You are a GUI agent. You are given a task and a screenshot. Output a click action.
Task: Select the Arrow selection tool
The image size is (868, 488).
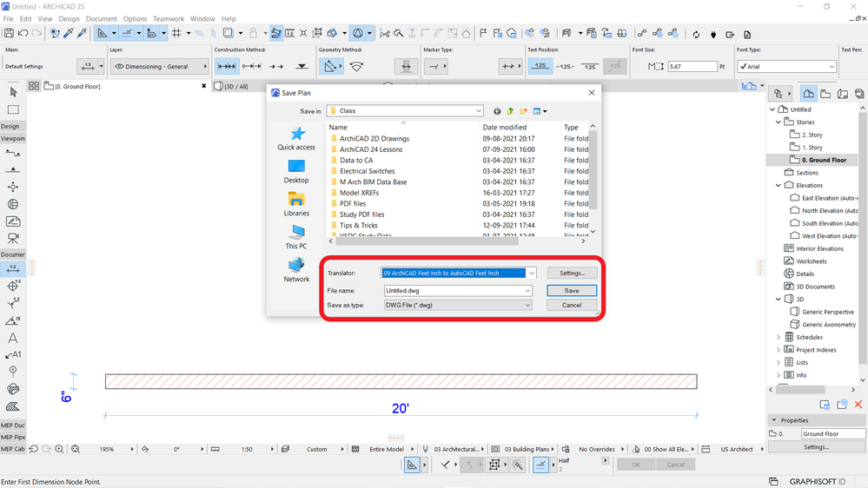(13, 92)
